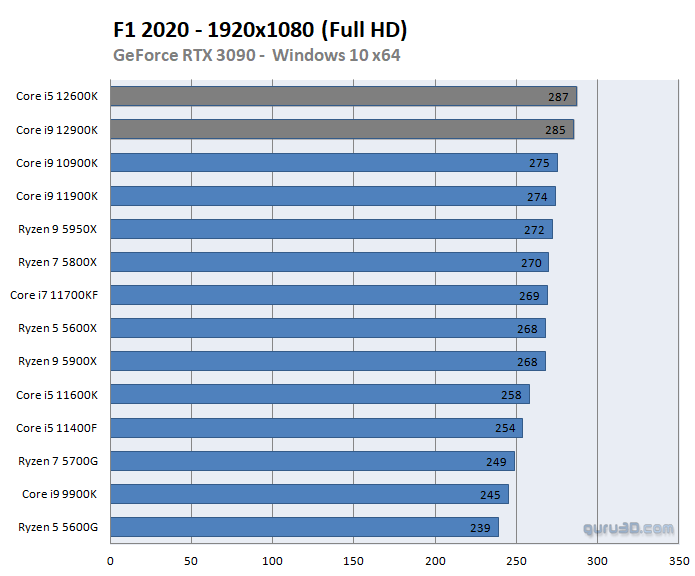Click the value 245 on the bar

(490, 495)
